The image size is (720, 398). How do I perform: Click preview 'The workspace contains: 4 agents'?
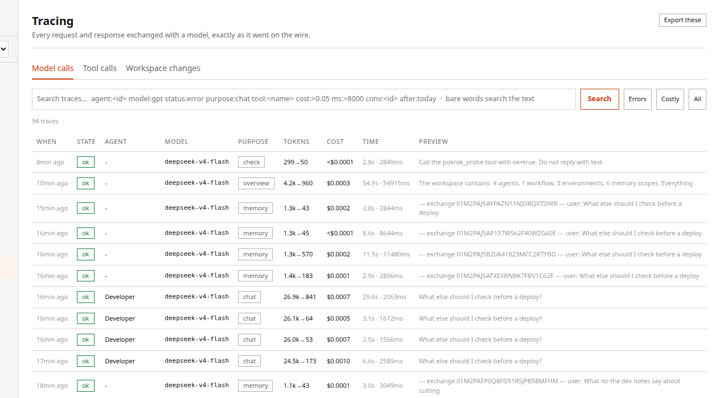pyautogui.click(x=556, y=183)
